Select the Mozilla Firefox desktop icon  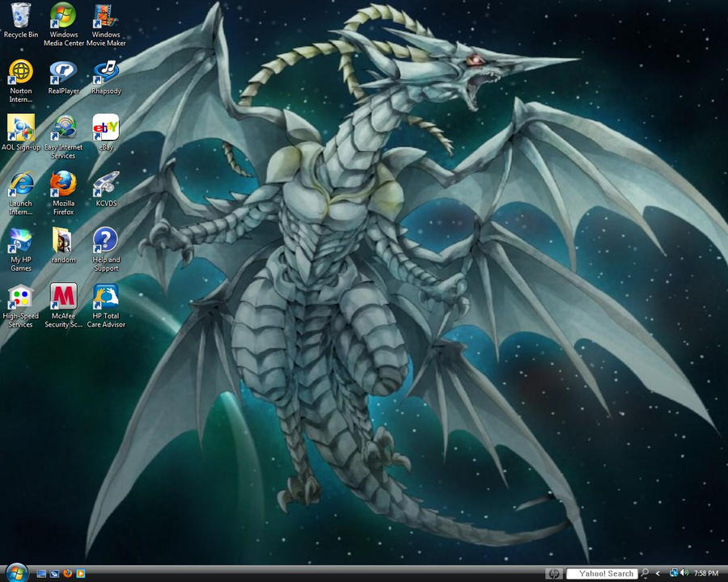coord(64,193)
